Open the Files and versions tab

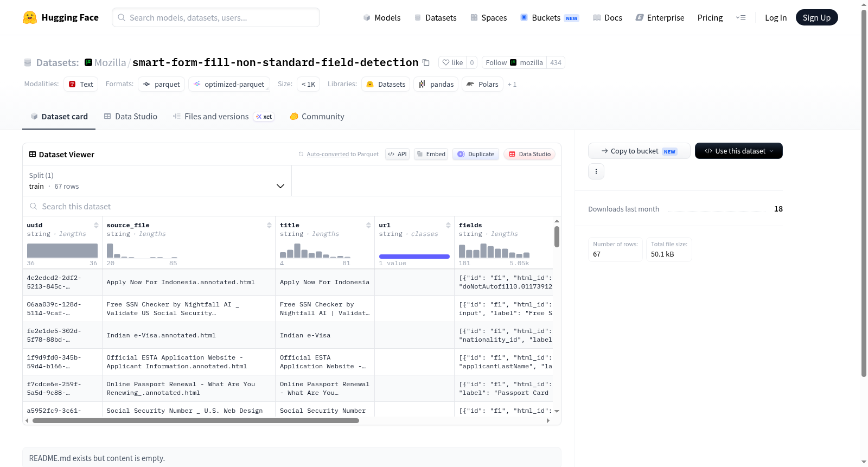click(224, 116)
